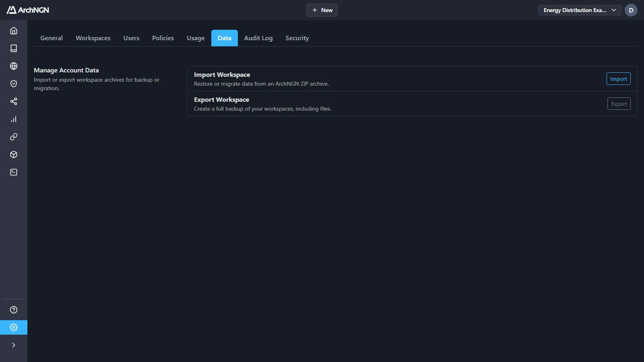The height and width of the screenshot is (362, 644).
Task: Click the share nodes sidebar icon
Action: (14, 101)
